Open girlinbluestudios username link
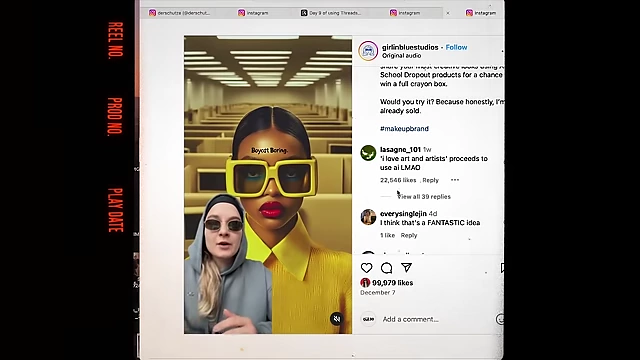This screenshot has width=640, height=360. [410, 47]
